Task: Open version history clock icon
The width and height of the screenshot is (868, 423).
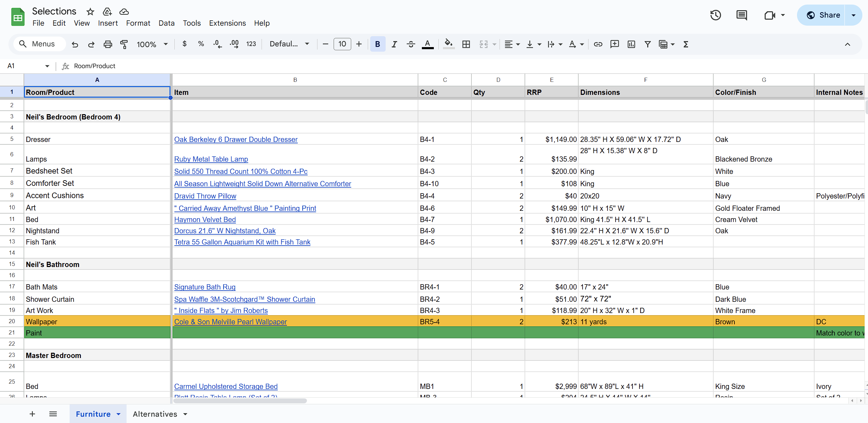Action: (x=715, y=15)
